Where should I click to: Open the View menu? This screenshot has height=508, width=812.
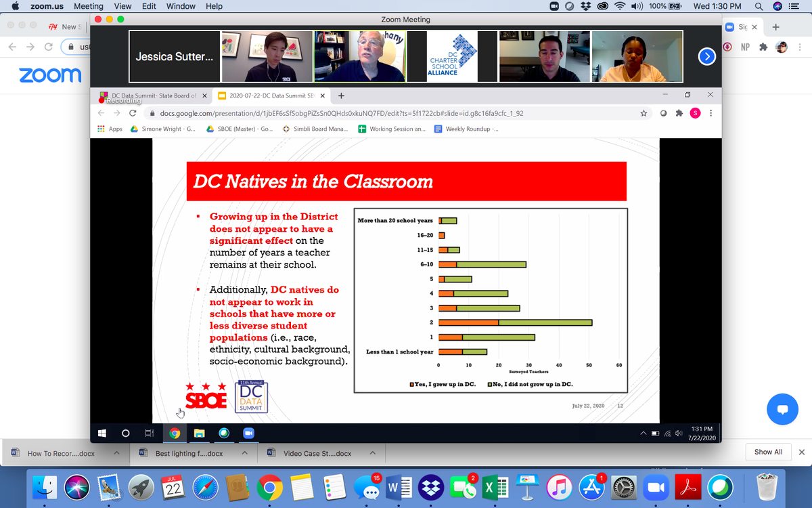point(122,6)
